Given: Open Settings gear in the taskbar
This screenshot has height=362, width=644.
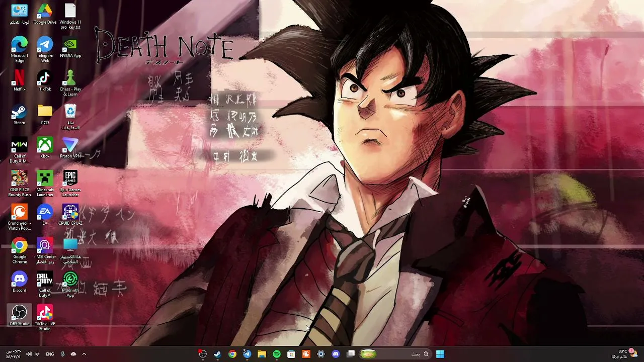Looking at the screenshot, I should tap(321, 354).
